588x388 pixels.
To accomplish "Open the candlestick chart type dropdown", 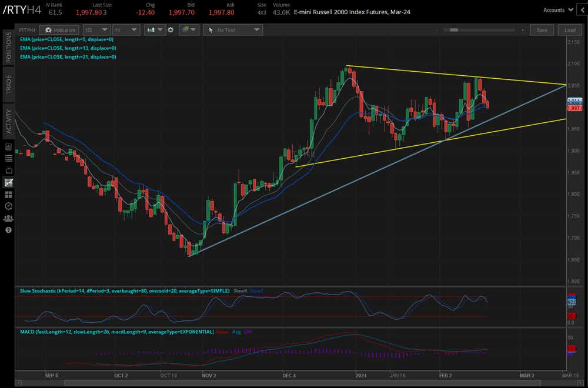I will [156, 30].
